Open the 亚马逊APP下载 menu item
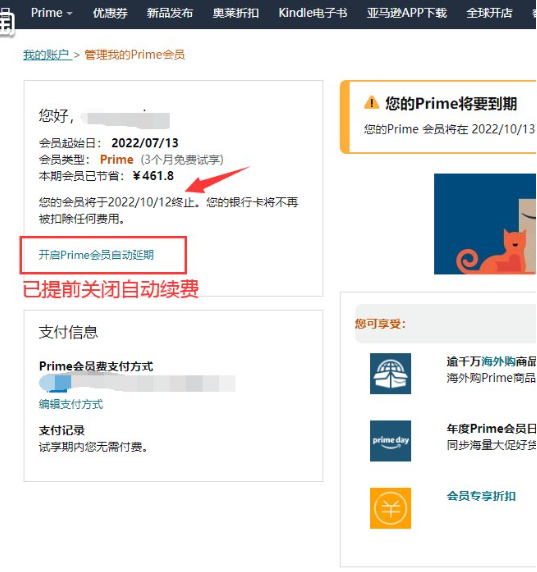 tap(407, 13)
